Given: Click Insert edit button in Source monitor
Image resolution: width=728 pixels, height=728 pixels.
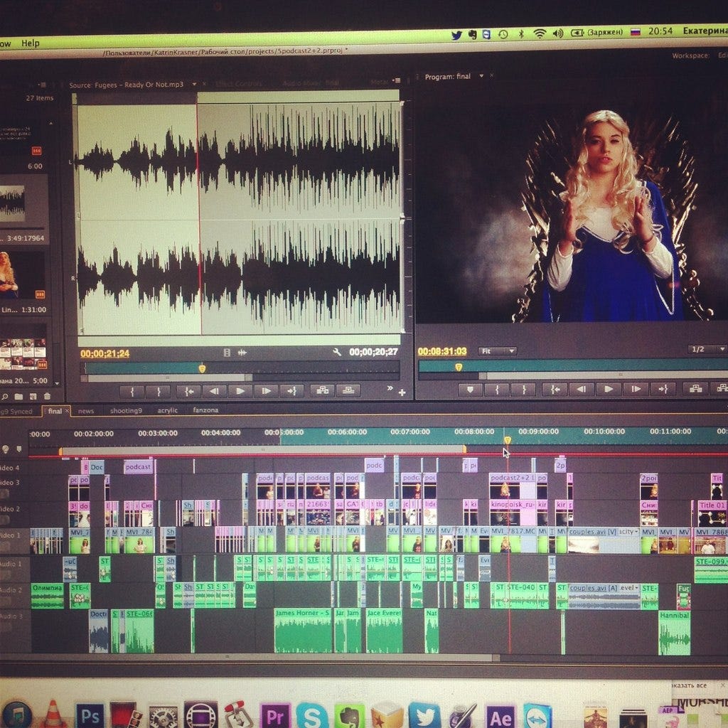Looking at the screenshot, I should pyautogui.click(x=322, y=390).
